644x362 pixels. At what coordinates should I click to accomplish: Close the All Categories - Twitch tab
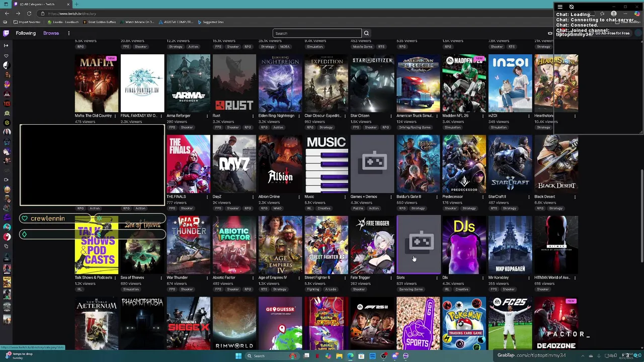pos(68,4)
